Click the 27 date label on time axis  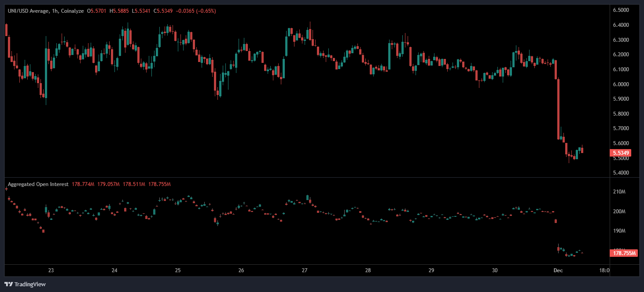point(305,270)
